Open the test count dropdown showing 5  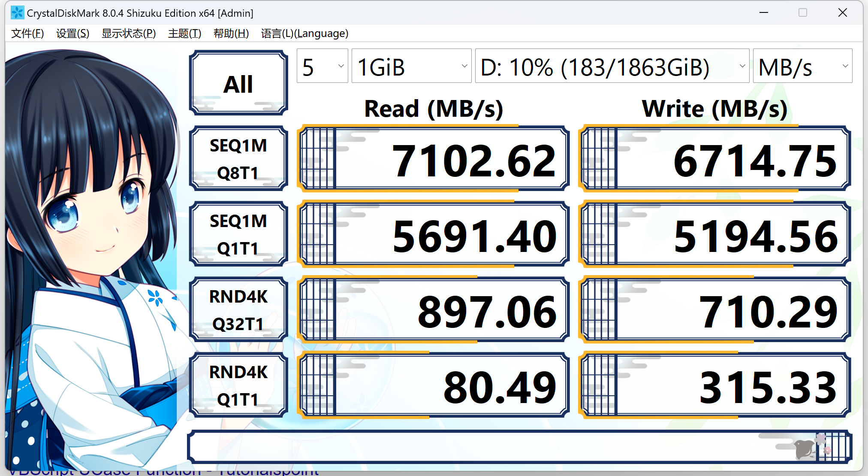coord(322,67)
